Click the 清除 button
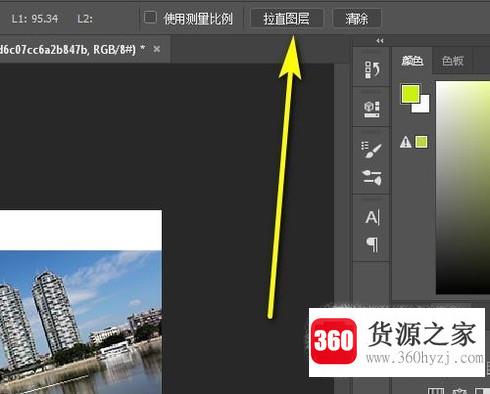 click(x=357, y=18)
